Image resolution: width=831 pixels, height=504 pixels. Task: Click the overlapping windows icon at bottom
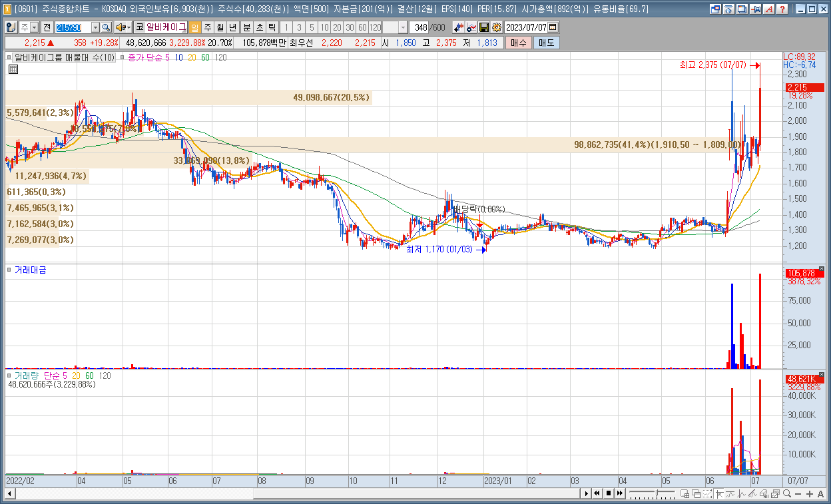point(696,493)
